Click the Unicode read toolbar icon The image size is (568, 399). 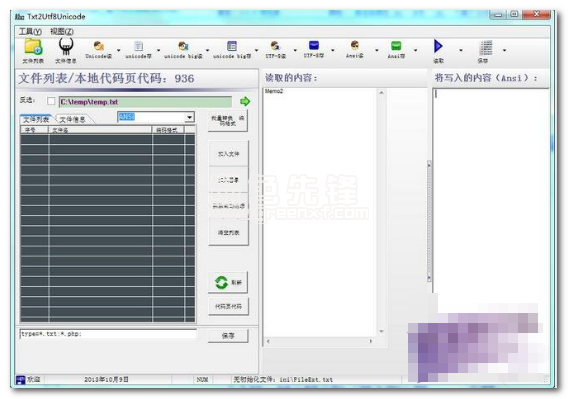point(99,46)
